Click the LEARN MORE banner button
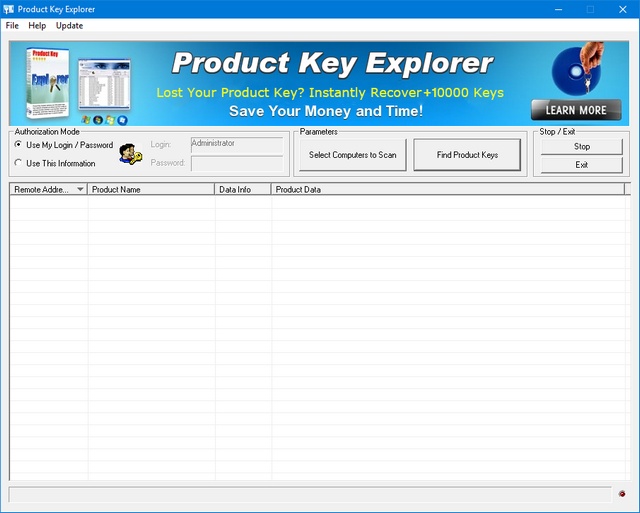This screenshot has height=513, width=640. (576, 110)
